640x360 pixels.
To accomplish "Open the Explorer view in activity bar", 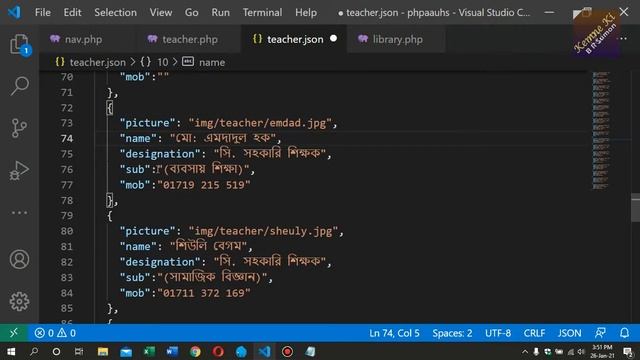I will pyautogui.click(x=19, y=44).
